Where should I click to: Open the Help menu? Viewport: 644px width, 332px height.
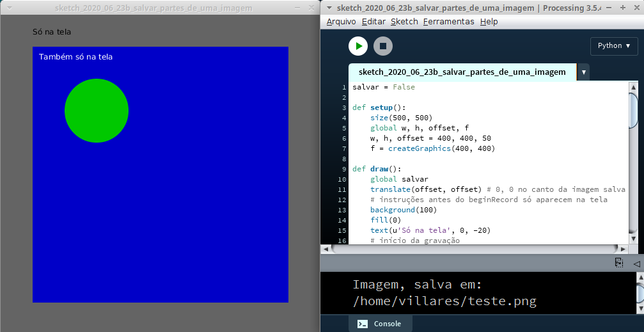point(489,22)
